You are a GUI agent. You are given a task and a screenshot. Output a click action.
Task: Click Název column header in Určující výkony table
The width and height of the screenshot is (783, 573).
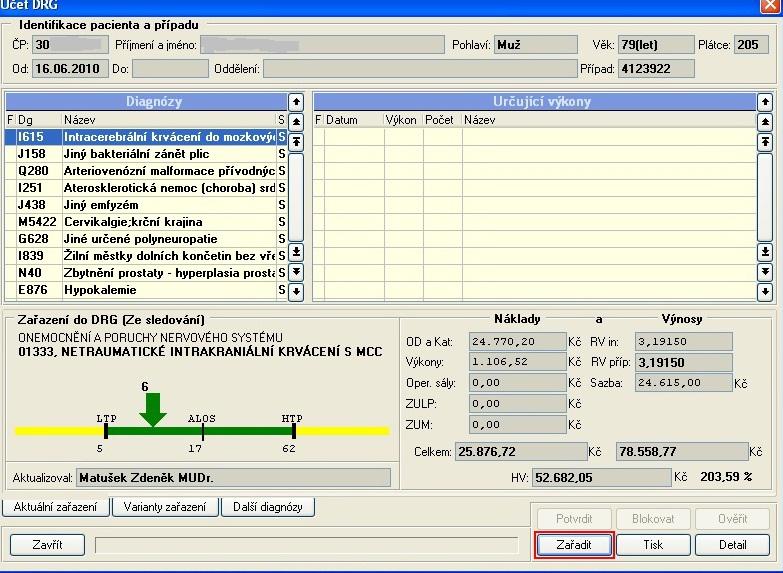coord(609,120)
